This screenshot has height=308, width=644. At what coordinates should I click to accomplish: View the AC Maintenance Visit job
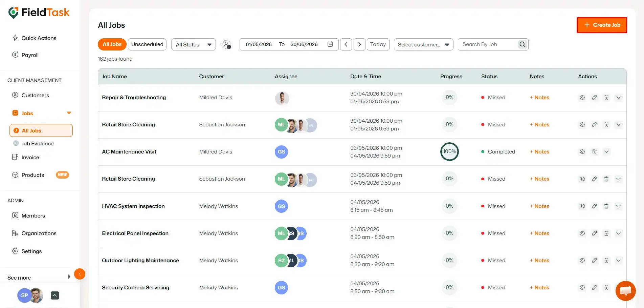click(582, 152)
